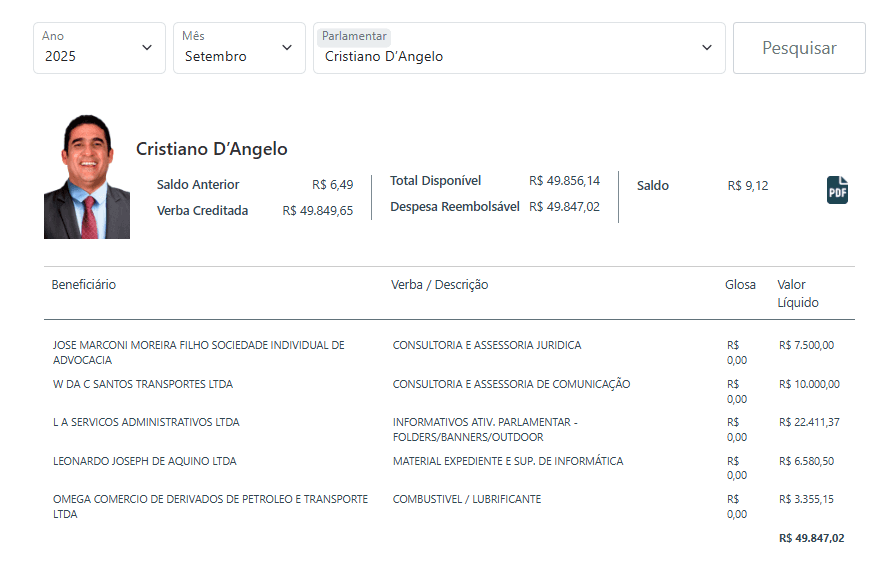Open the Parlamentar selection dropdown
896x564 pixels.
(519, 48)
